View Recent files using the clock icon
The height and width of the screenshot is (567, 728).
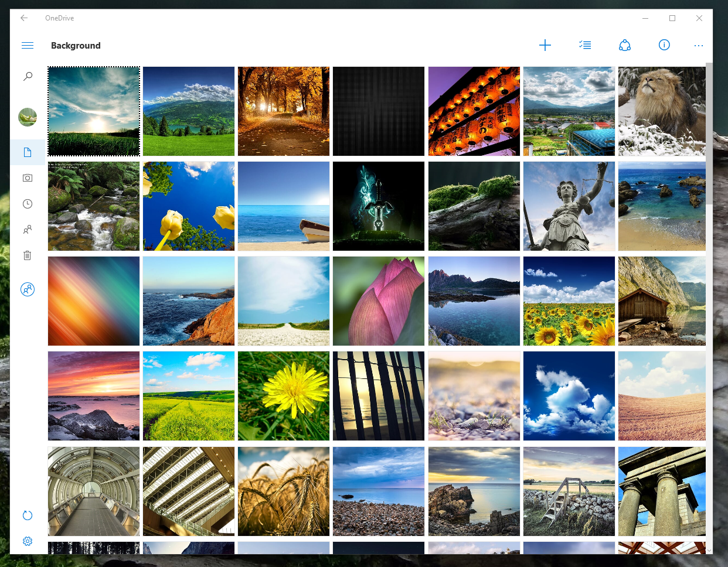27,203
